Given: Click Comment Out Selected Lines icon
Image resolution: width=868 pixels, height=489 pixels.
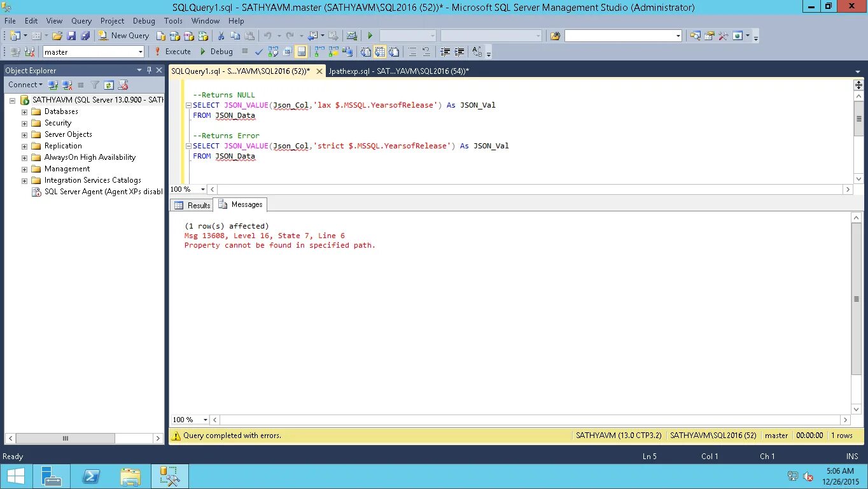Looking at the screenshot, I should 412,52.
